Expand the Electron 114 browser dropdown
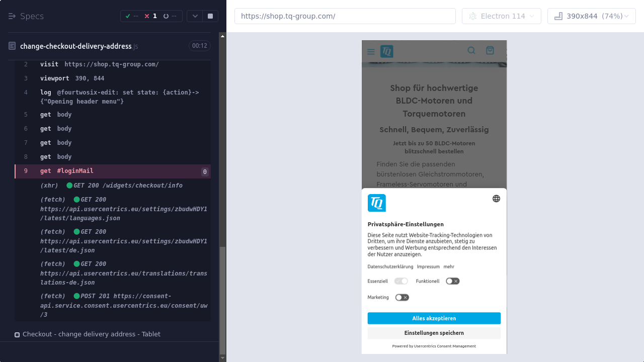 501,16
